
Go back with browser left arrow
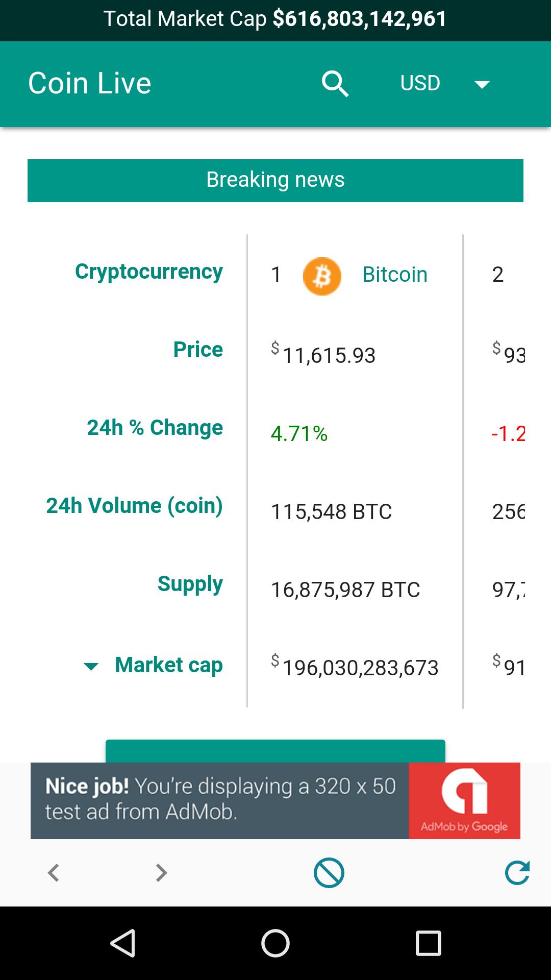coord(54,872)
